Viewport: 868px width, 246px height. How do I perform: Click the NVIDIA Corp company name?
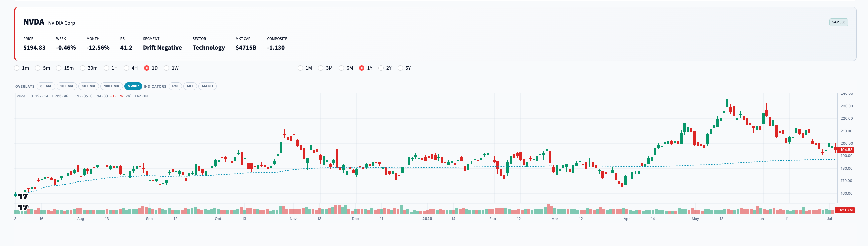[x=62, y=23]
